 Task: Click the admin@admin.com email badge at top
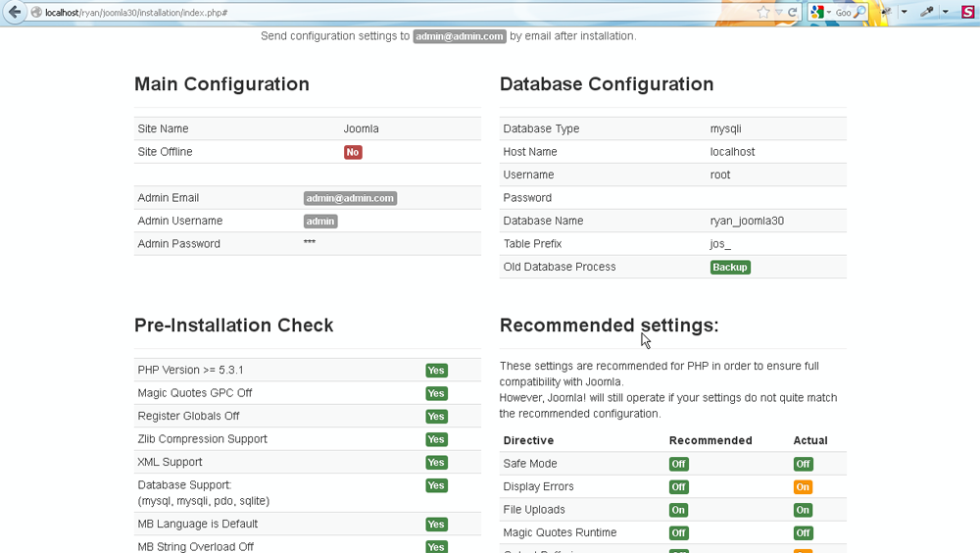coord(460,36)
